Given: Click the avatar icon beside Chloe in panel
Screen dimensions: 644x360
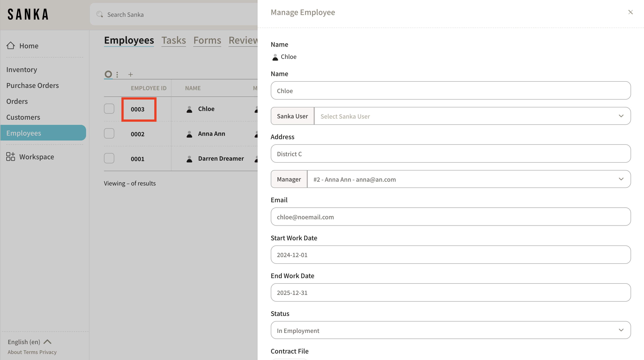Looking at the screenshot, I should click(275, 57).
